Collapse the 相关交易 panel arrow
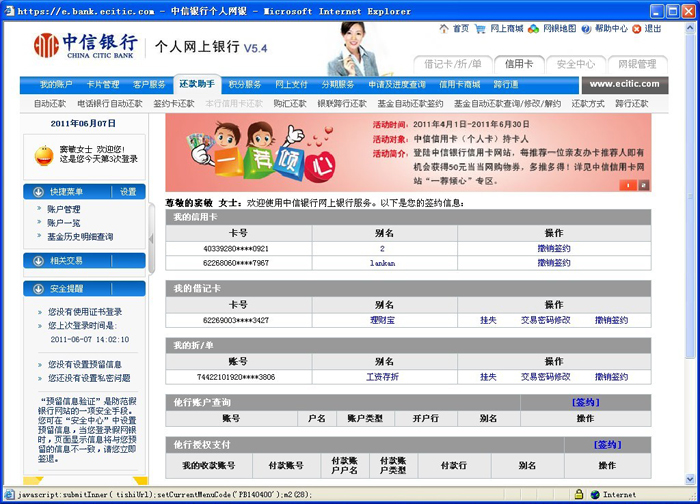This screenshot has width=700, height=504. click(38, 261)
